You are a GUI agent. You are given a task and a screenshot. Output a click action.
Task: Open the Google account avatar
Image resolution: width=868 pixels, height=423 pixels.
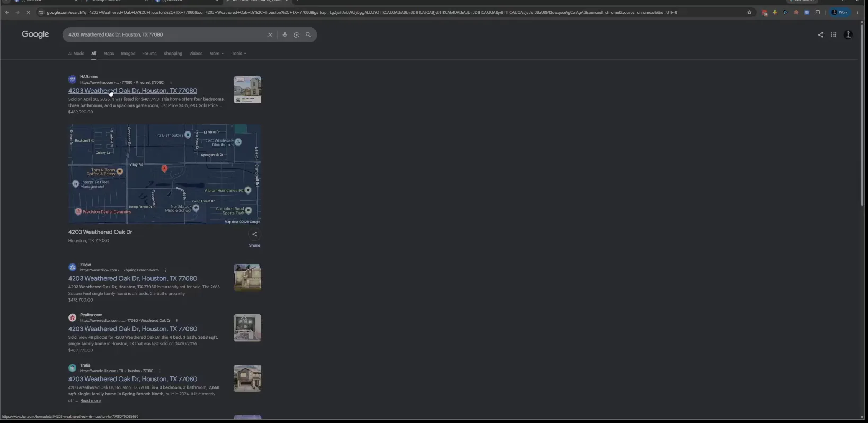point(848,34)
